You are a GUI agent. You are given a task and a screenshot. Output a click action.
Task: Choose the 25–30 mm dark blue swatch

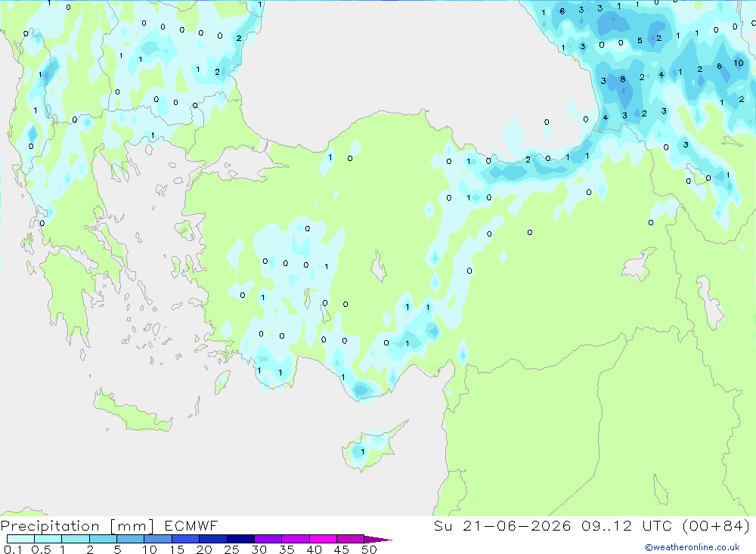coord(240,539)
